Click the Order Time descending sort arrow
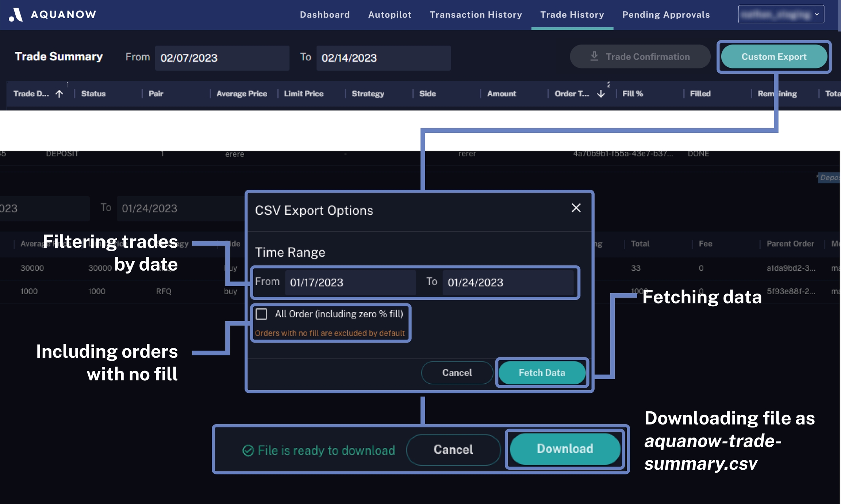Image resolution: width=841 pixels, height=504 pixels. (x=601, y=94)
